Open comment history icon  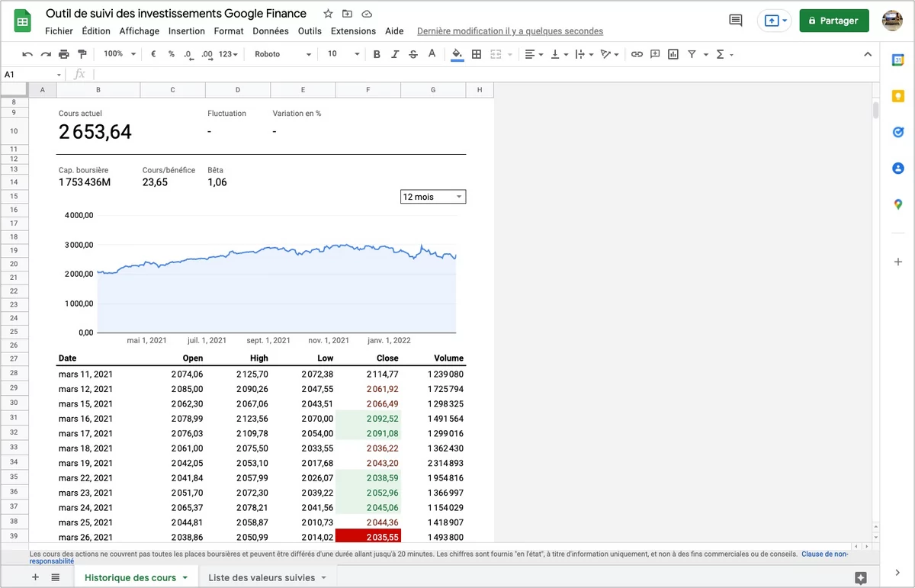pyautogui.click(x=736, y=21)
